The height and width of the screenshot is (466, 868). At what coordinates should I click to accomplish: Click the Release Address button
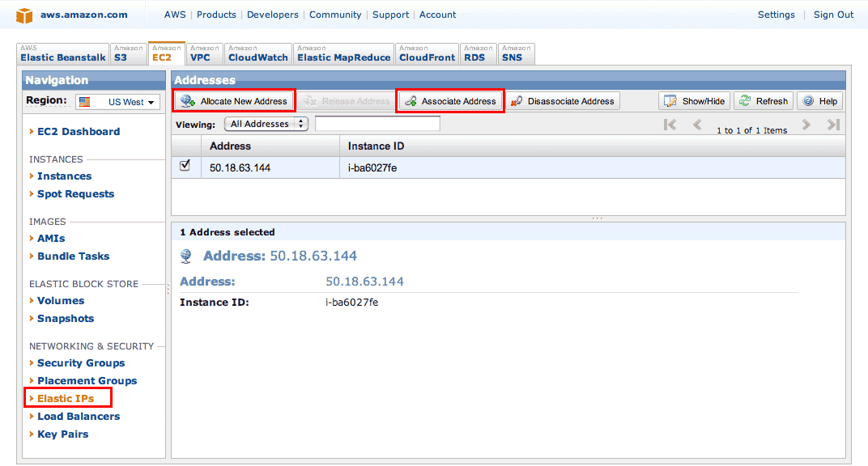(x=346, y=101)
